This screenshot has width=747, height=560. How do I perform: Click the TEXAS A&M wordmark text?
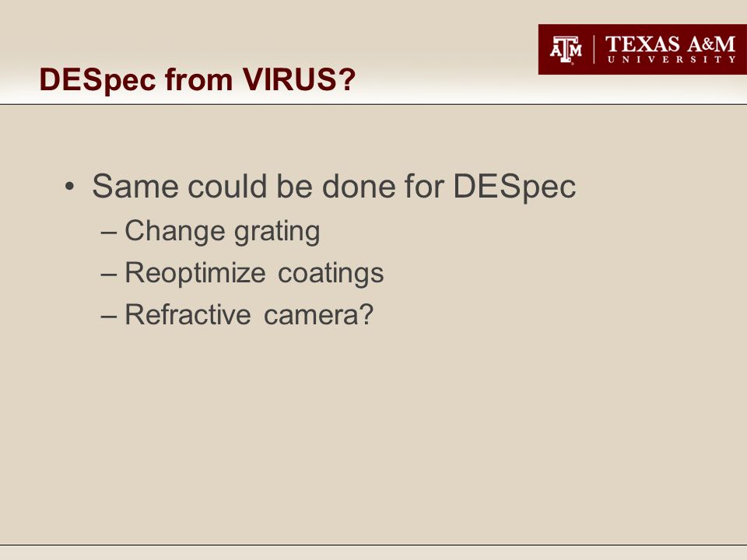click(x=670, y=44)
